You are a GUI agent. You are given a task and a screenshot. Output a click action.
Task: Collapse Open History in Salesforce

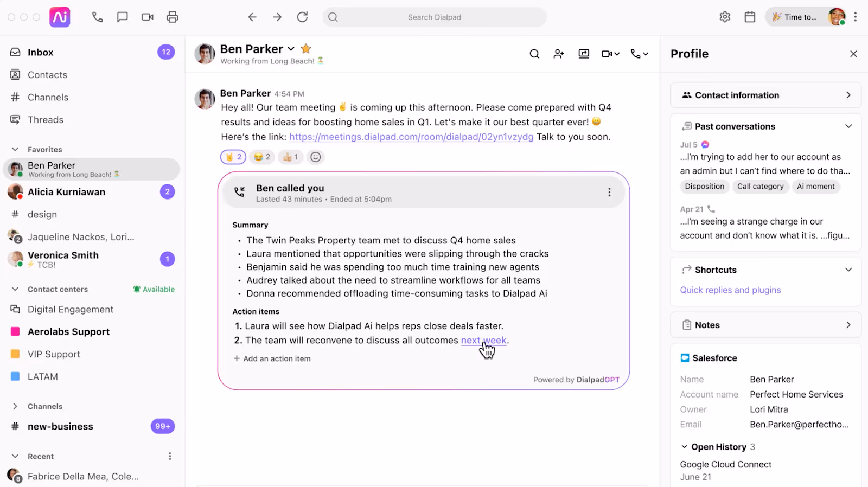coord(684,447)
